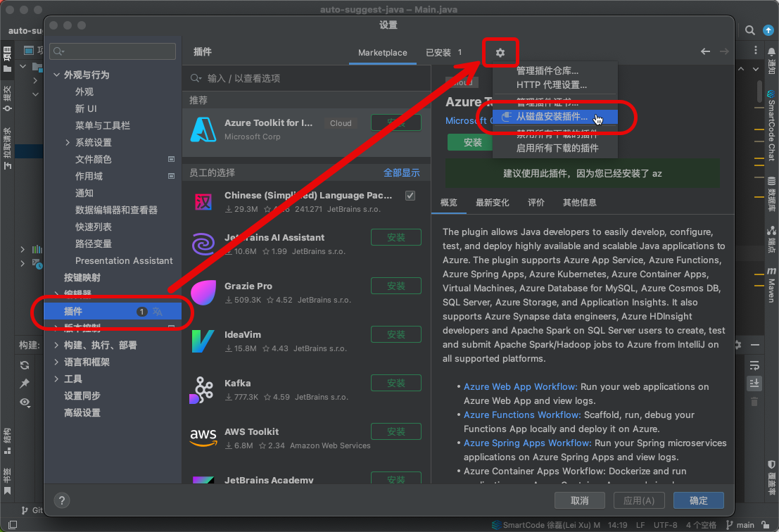Open plugin search options magnifier dropdown

[x=196, y=78]
